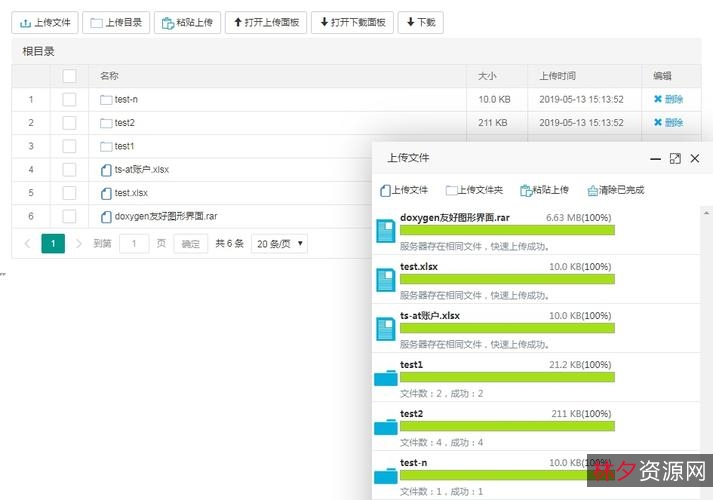Open the test2 folder name
This screenshot has height=500, width=713.
[x=125, y=123]
